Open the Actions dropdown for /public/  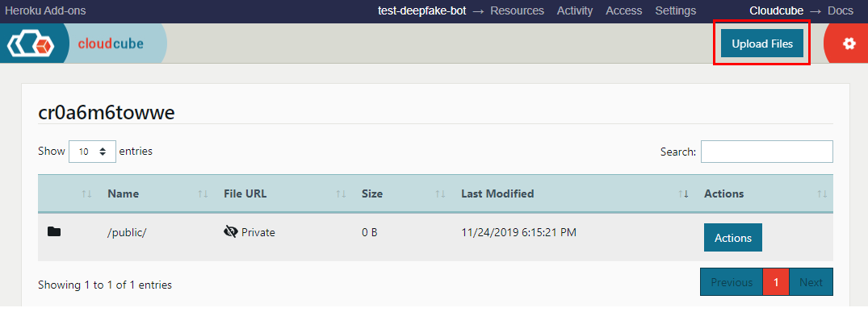733,238
